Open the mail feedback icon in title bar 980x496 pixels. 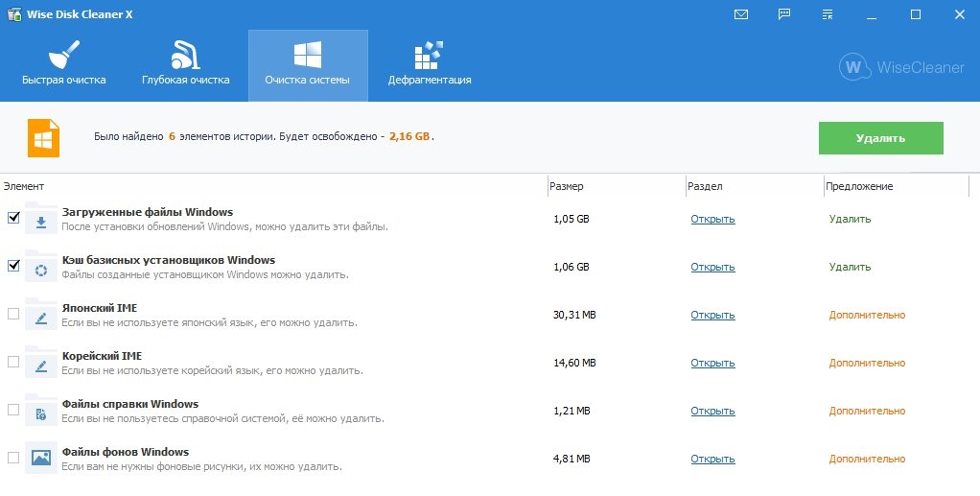pyautogui.click(x=741, y=14)
